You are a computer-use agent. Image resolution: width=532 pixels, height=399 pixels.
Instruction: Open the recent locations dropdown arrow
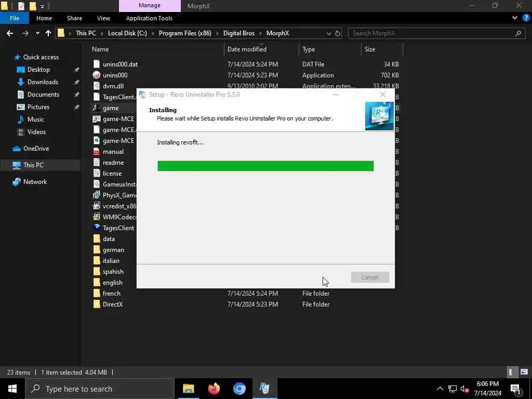37,33
